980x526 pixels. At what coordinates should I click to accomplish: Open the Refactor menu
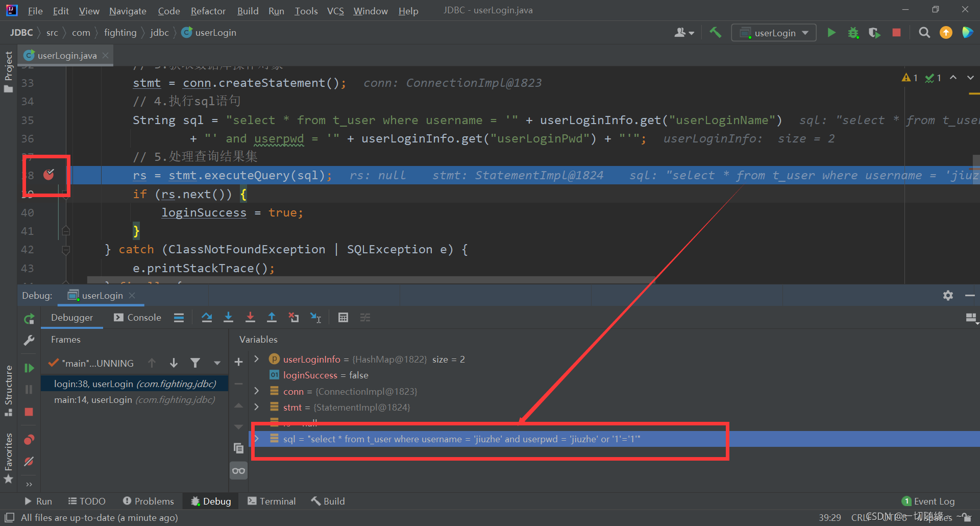click(208, 11)
